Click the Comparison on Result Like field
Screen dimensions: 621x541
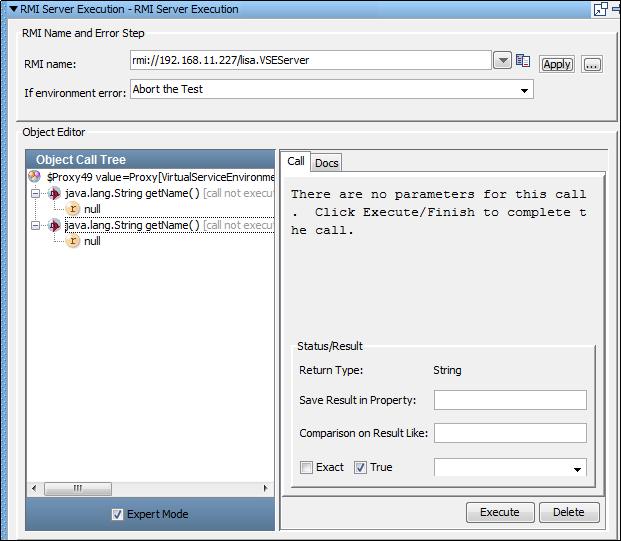(x=510, y=433)
